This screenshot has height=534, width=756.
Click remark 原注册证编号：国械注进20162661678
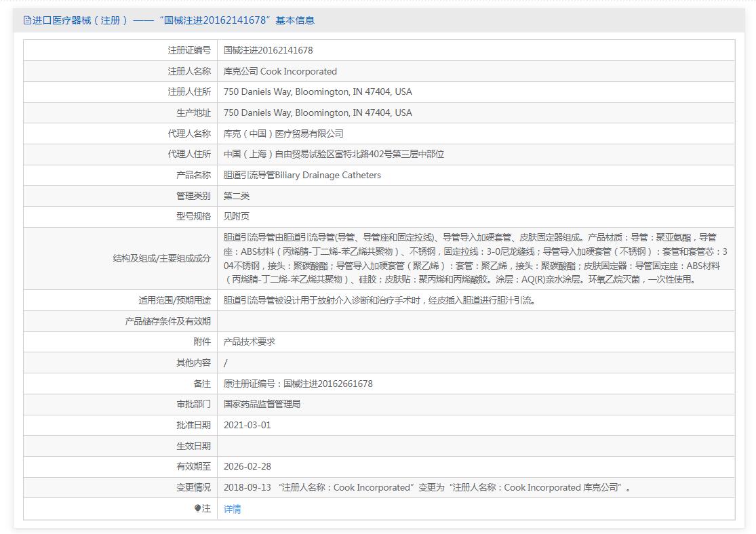click(x=298, y=384)
